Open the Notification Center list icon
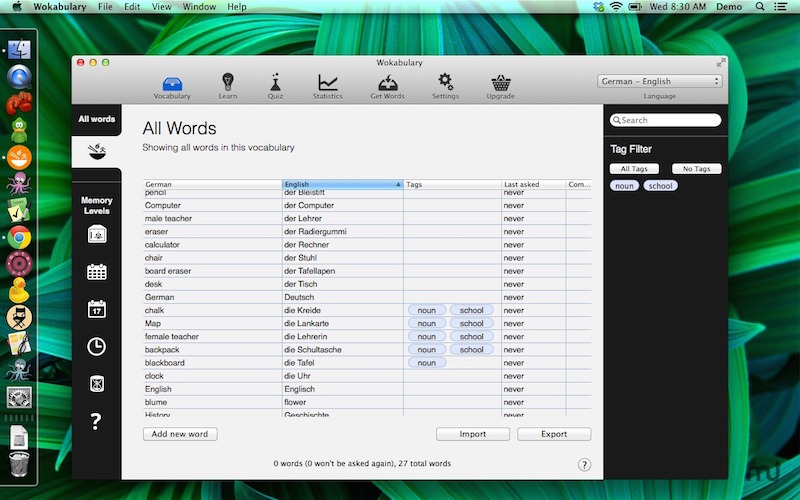The width and height of the screenshot is (800, 500). (780, 7)
